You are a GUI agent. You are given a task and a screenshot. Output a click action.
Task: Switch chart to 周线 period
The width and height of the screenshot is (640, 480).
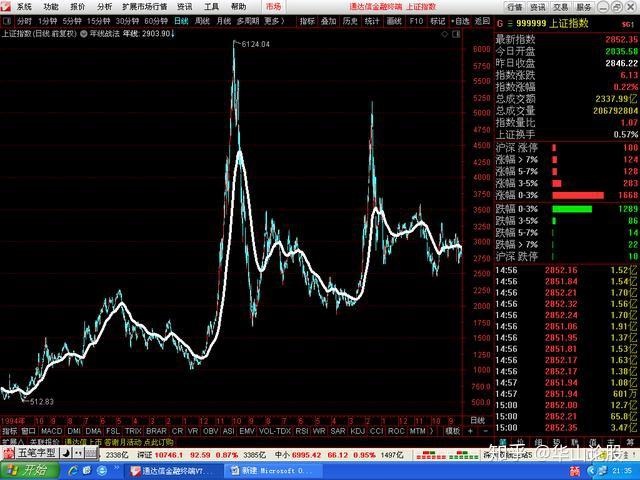(202, 21)
